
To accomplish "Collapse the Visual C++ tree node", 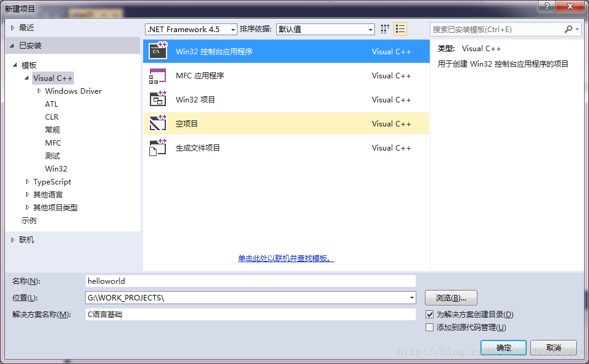I will [x=27, y=78].
